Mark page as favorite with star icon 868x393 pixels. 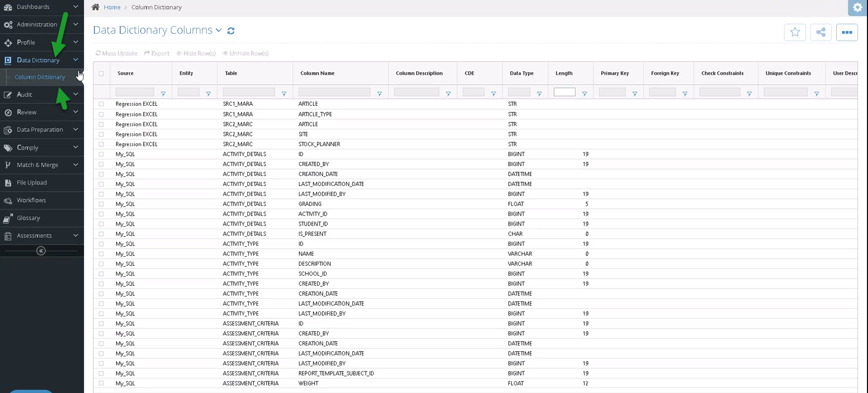tap(795, 32)
